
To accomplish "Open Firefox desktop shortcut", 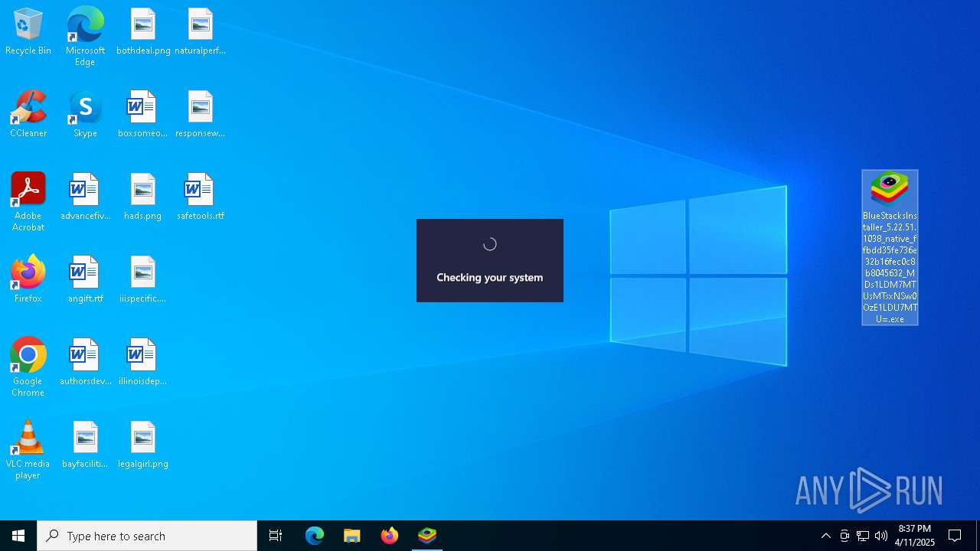I will point(28,280).
